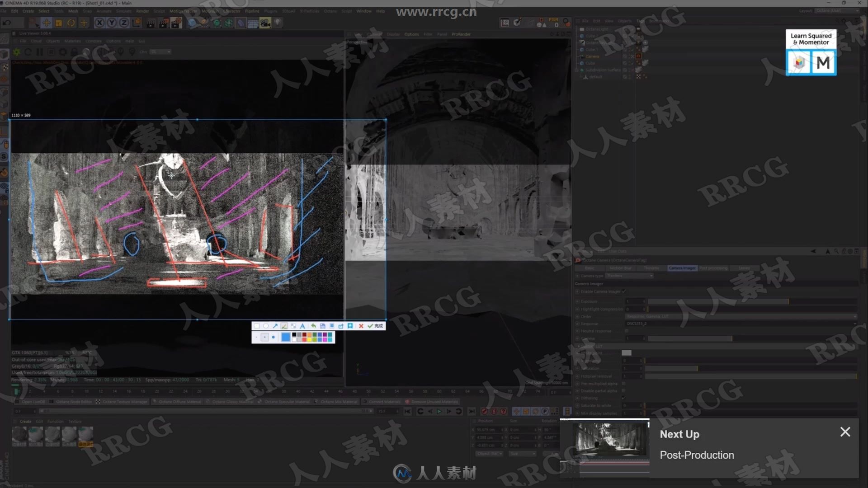This screenshot has width=868, height=488.
Task: Adjust the Exposure slider
Action: pyautogui.click(x=752, y=301)
